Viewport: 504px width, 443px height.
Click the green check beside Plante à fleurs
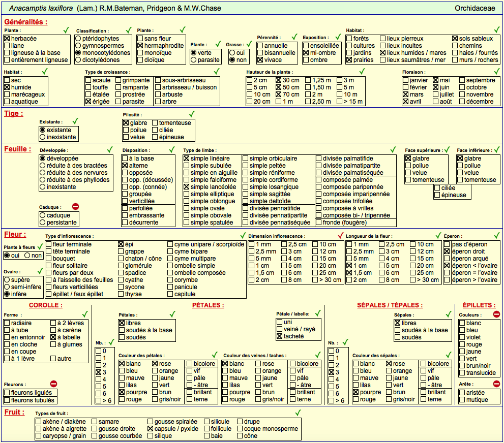point(40,246)
